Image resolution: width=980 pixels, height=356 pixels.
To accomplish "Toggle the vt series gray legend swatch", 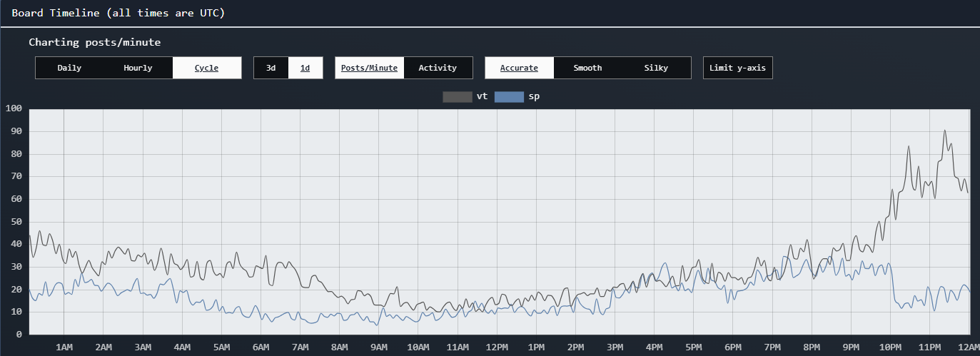I will pos(457,96).
